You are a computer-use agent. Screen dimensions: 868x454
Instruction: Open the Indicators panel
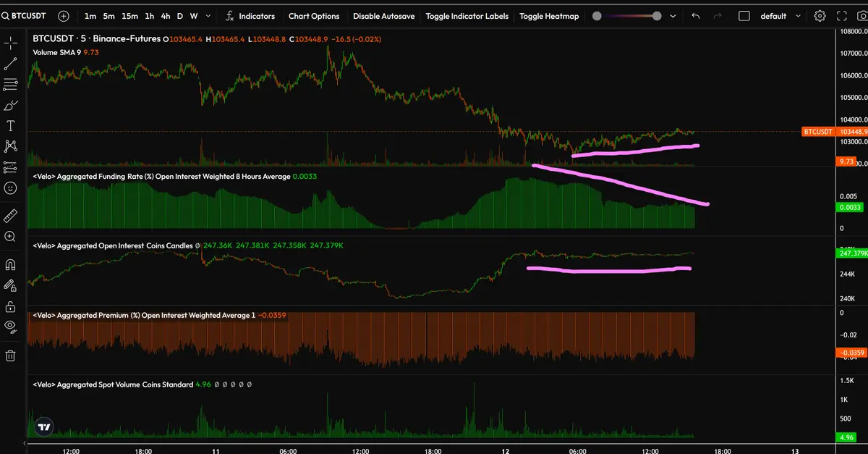tap(250, 16)
